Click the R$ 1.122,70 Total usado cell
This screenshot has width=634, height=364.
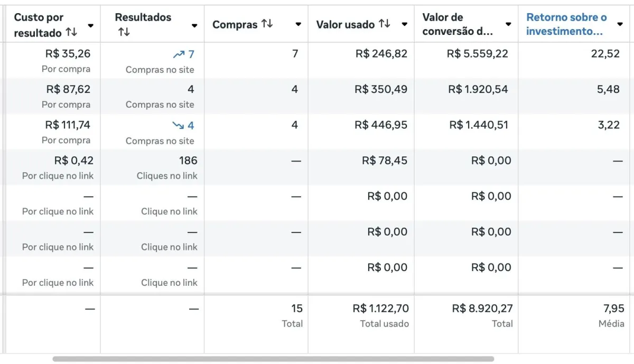[x=361, y=315]
